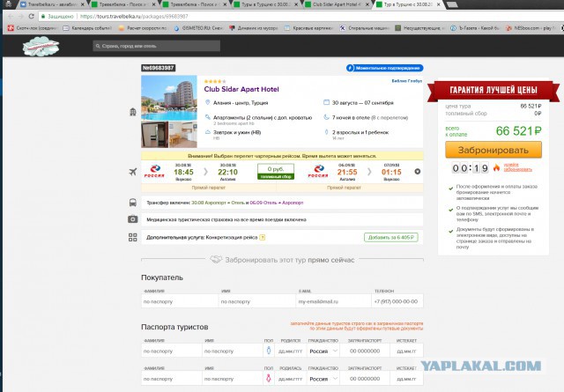Open the small room interior photo
564x392 pixels.
point(155,135)
